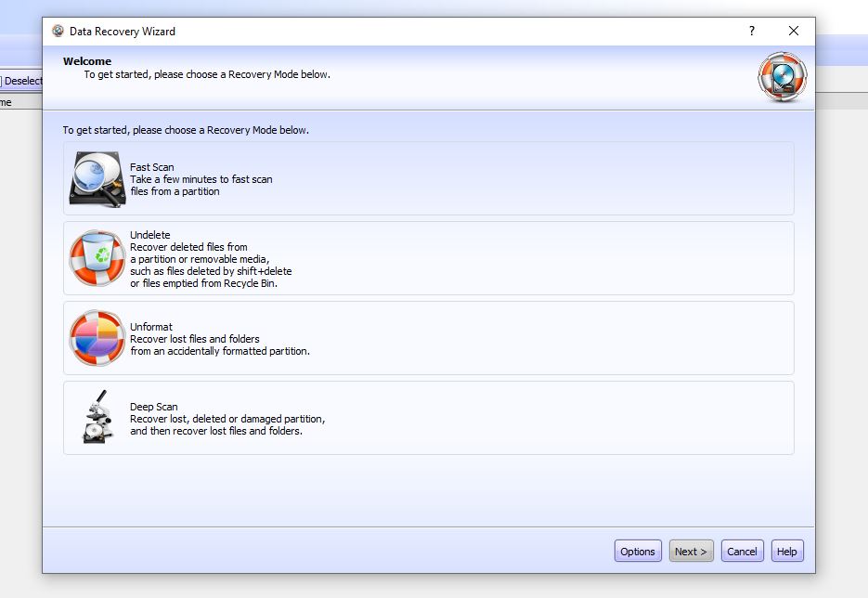Click the lifebuoy wizard logo in header
Viewport: 868px width, 598px height.
pyautogui.click(x=782, y=78)
